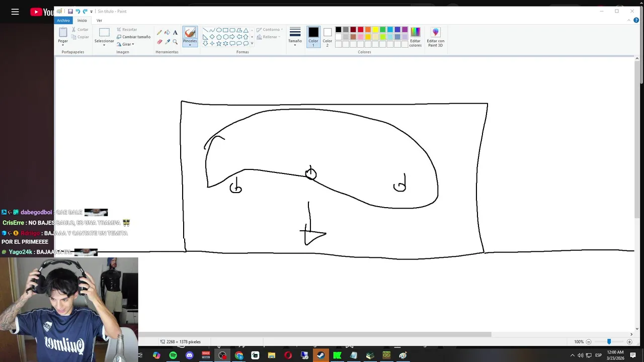
Task: Open Steam from the taskbar
Action: [320, 355]
